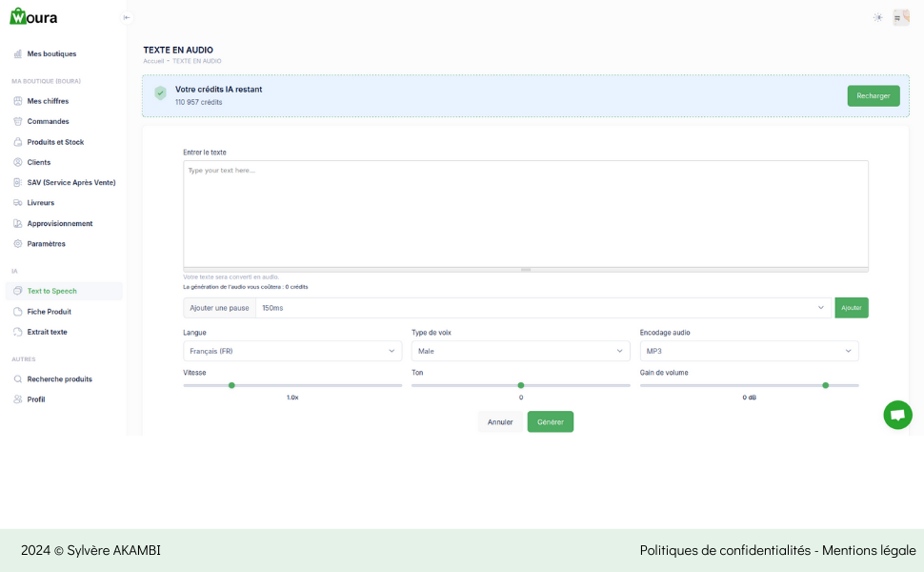Click the Mes chiffres sidebar icon
This screenshot has width=924, height=572.
click(18, 101)
